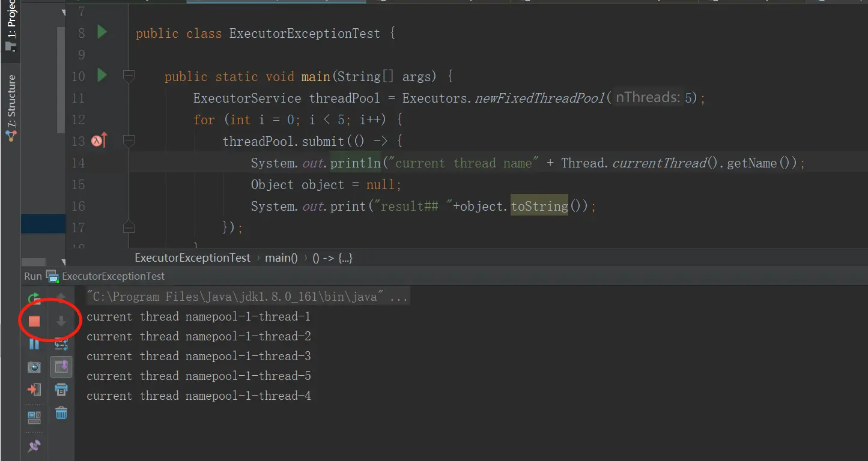Click lambda gutter icon on line 13

pos(99,141)
